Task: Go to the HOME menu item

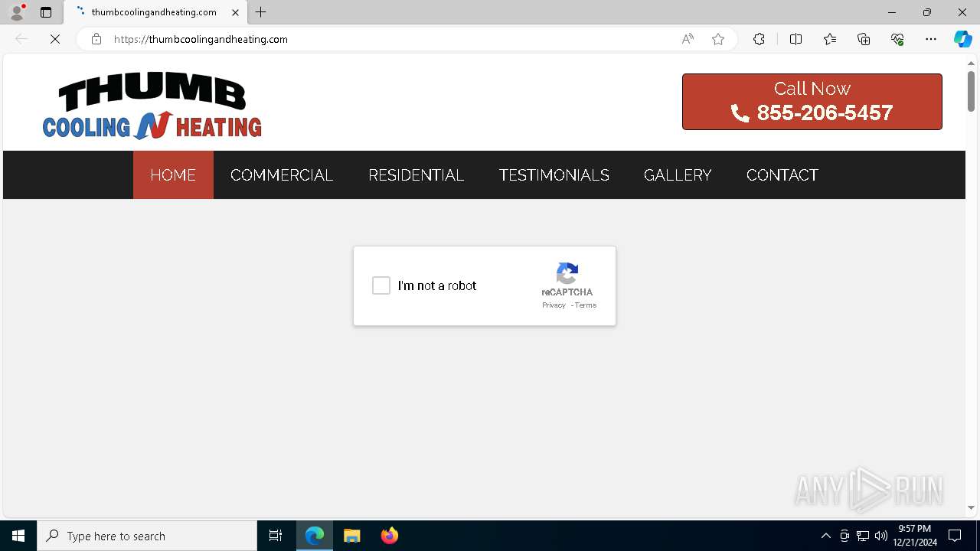Action: [x=173, y=175]
